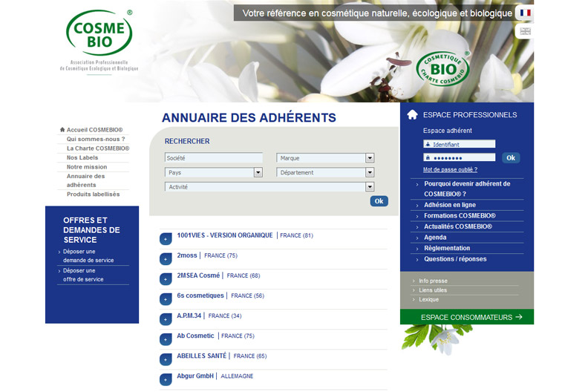Expand the 6s cosmetiques entry plus icon

coord(166,299)
